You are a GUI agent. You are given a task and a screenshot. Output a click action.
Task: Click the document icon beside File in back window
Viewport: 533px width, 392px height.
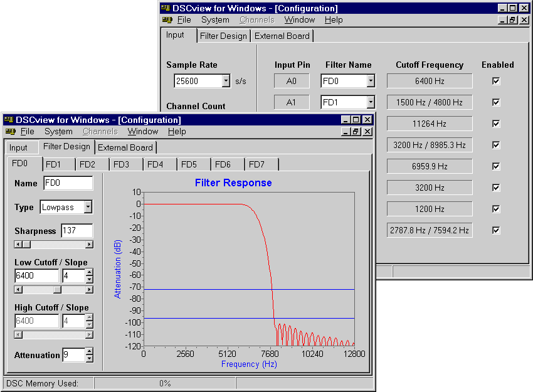pos(167,20)
